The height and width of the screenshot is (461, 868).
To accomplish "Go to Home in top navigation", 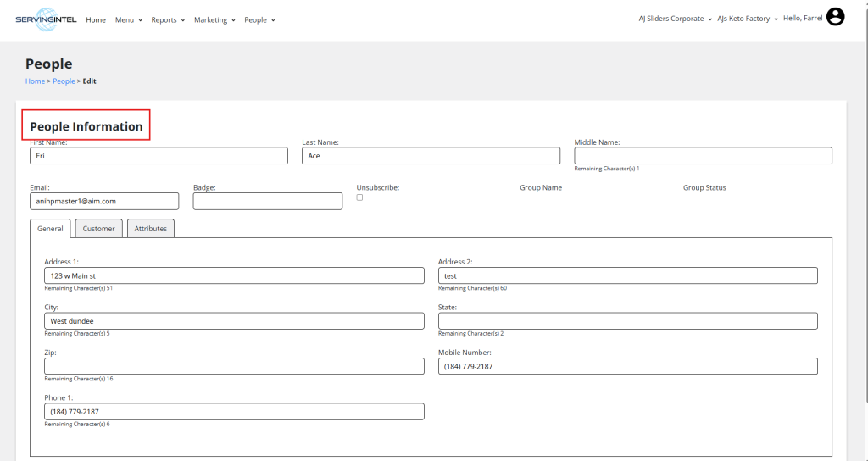I will [96, 20].
